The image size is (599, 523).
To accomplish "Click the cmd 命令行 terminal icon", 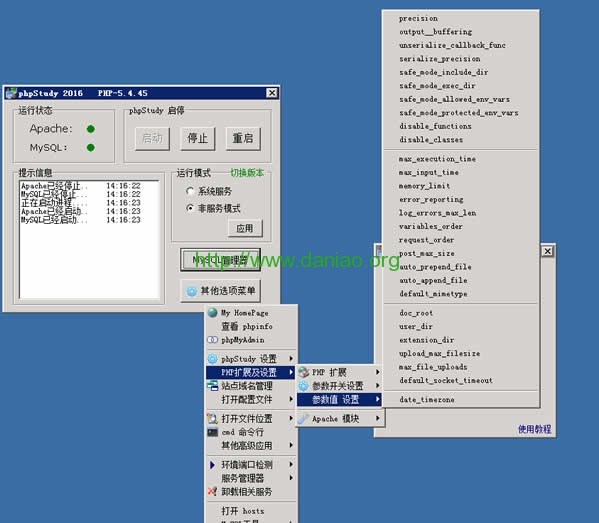I will pos(212,432).
